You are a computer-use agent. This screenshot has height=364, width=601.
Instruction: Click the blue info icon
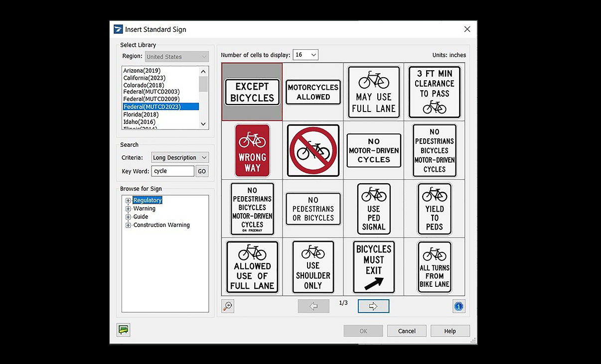(x=458, y=306)
